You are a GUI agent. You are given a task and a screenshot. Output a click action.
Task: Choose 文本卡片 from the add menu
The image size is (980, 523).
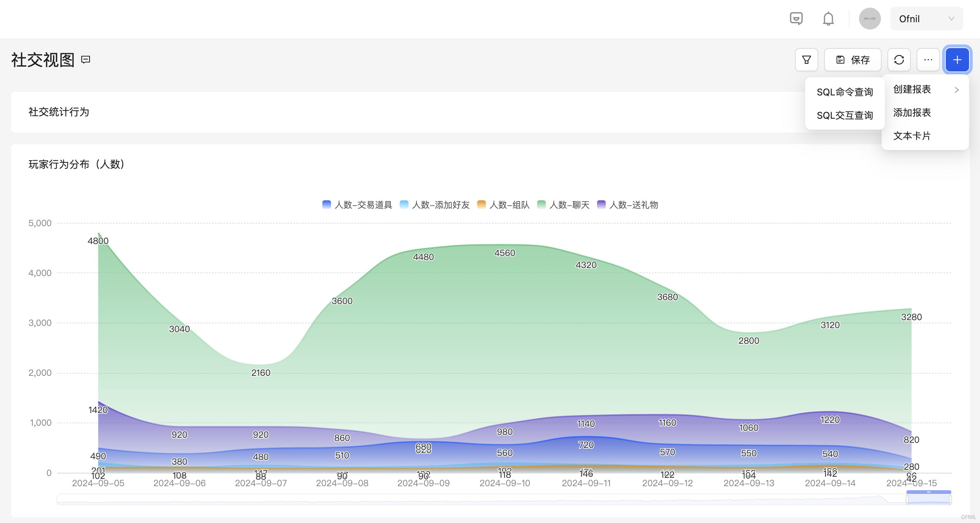(912, 136)
